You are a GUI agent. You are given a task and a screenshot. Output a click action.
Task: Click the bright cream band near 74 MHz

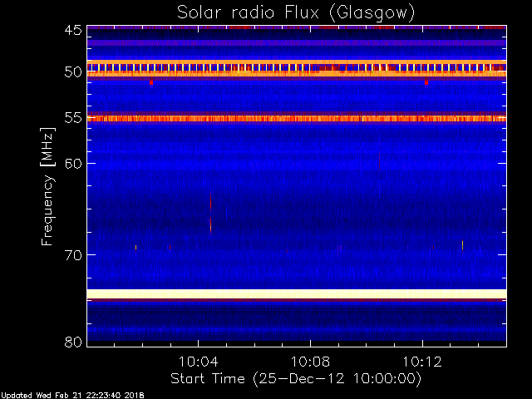click(297, 293)
